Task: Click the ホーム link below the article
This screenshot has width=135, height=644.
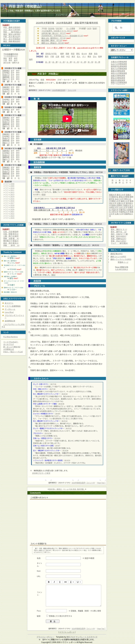Action: tap(66, 489)
